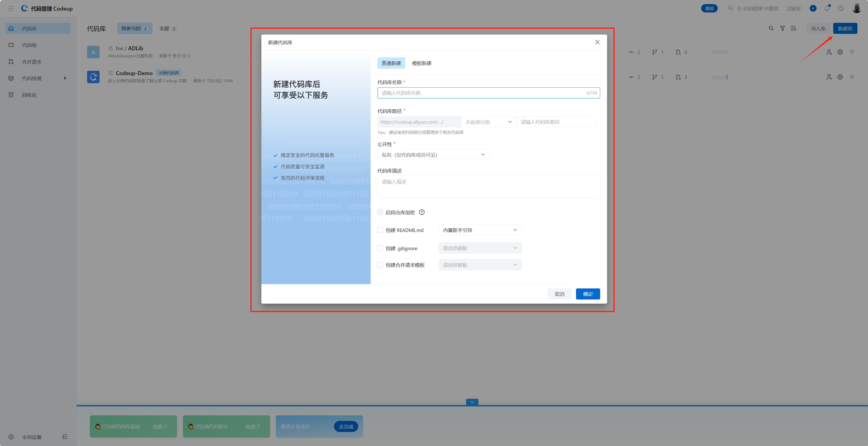Enable the 创建 README.md checkbox

[x=381, y=230]
